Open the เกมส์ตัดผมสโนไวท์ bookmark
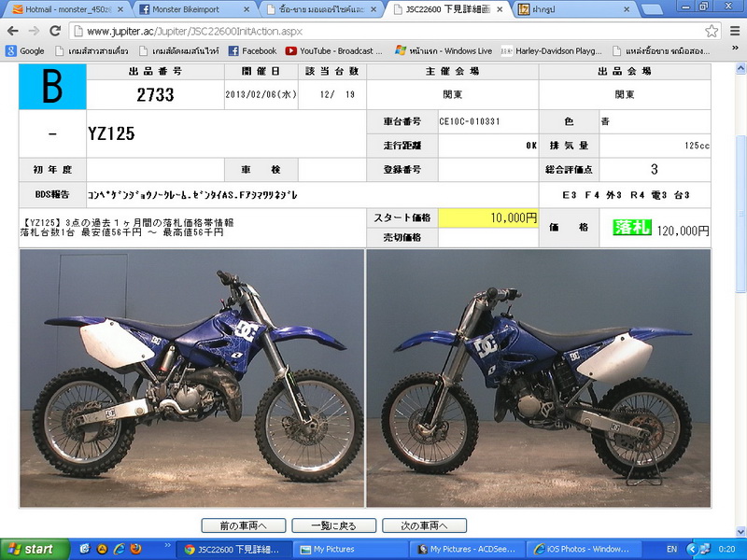 (179, 51)
